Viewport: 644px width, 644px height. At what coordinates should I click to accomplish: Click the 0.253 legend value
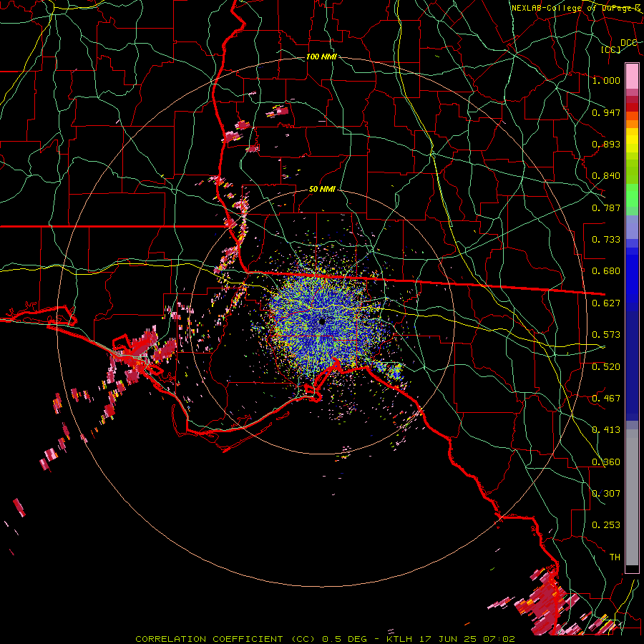point(606,525)
